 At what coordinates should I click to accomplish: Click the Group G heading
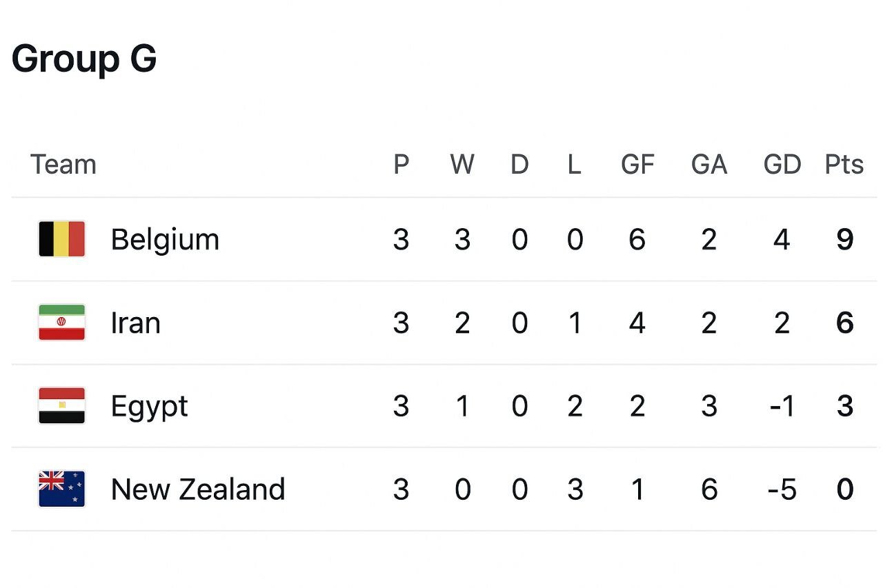84,59
